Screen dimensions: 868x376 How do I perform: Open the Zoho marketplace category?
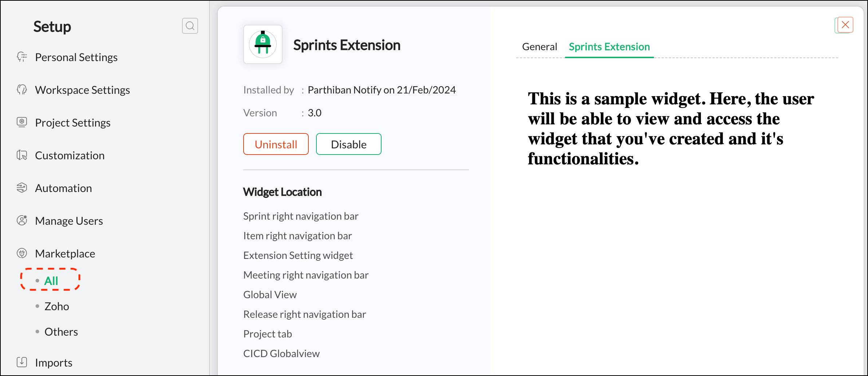point(56,306)
